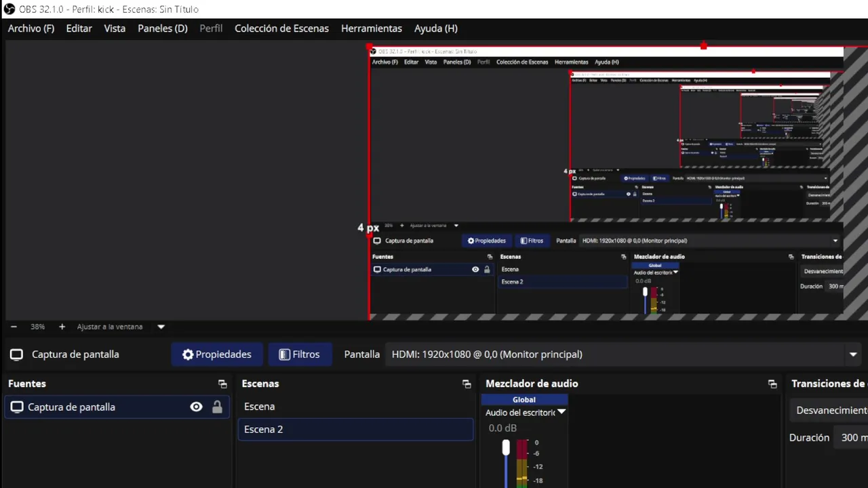868x488 pixels.
Task: Click the Fuentes panel title
Action: (x=27, y=384)
